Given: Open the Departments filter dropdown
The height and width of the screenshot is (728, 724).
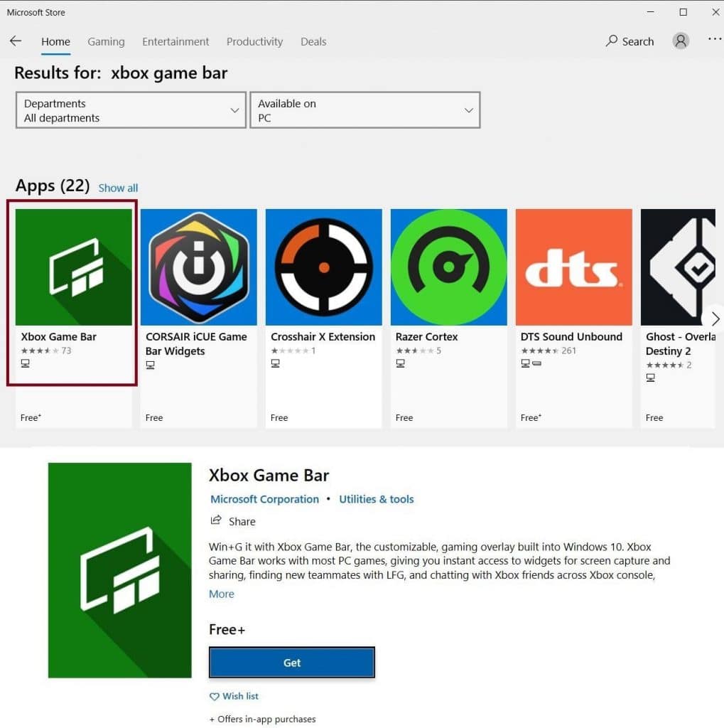Looking at the screenshot, I should 130,110.
